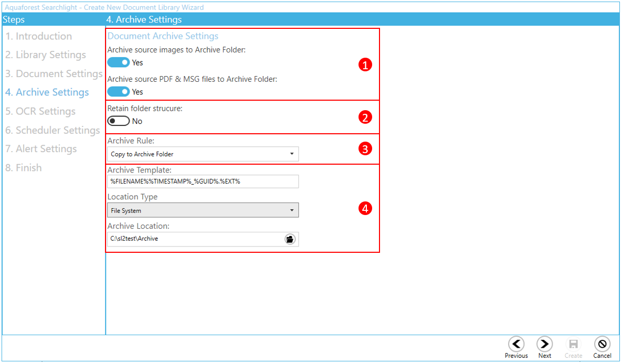The image size is (622, 364).
Task: Disable Archive source PDF & MSG files
Action: 119,92
